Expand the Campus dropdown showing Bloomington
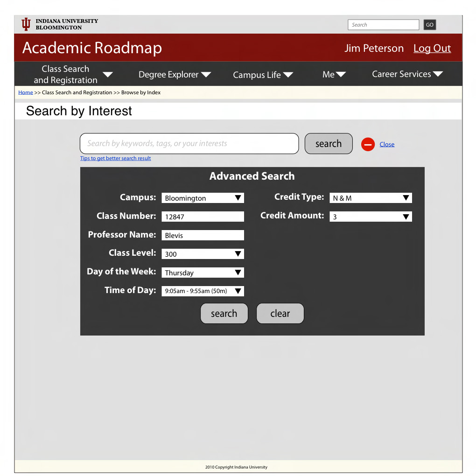Viewport: 476px width, 476px height. [x=203, y=198]
